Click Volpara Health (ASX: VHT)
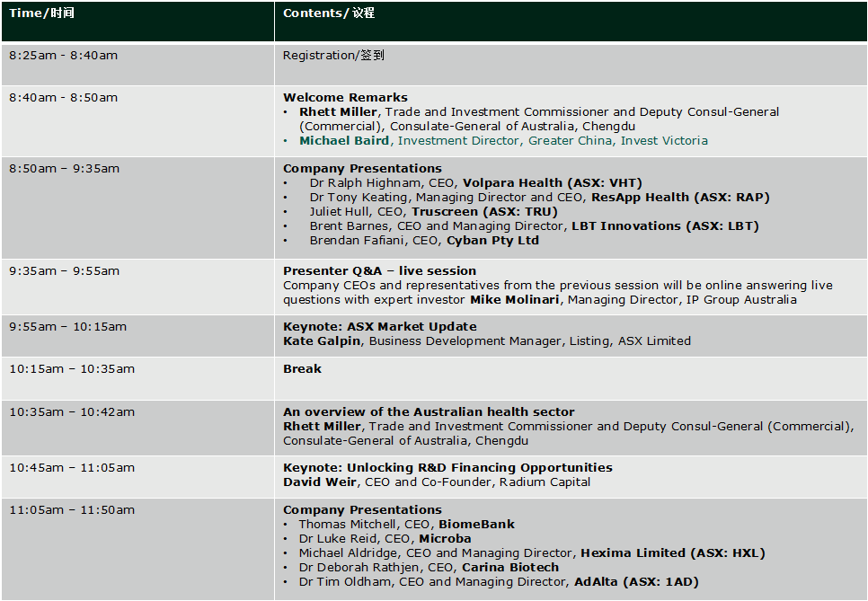This screenshot has width=868, height=601. click(x=553, y=182)
